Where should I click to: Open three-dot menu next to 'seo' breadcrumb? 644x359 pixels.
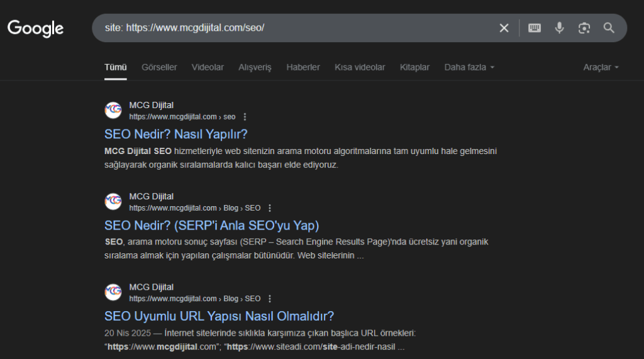[x=245, y=117]
